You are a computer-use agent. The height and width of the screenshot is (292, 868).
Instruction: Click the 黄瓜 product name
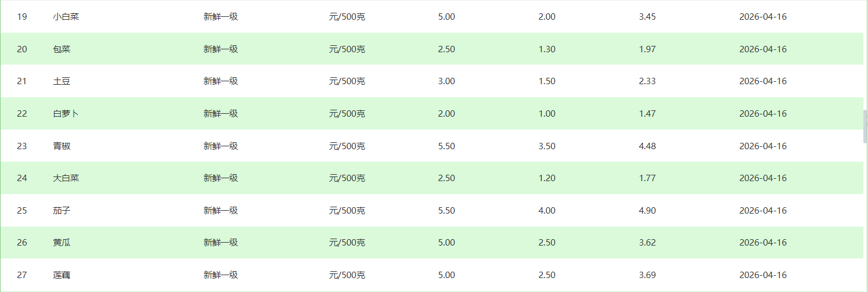coord(62,243)
